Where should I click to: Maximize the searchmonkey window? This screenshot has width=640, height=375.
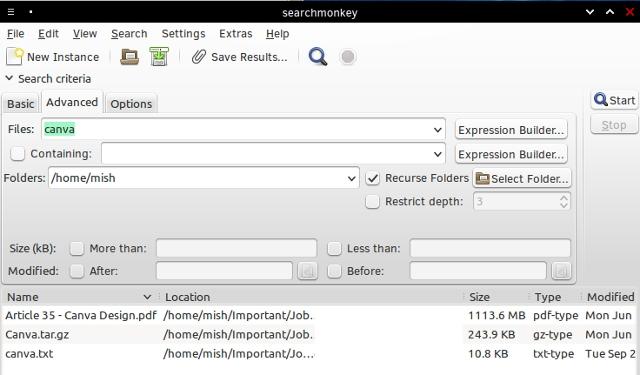(x=610, y=12)
